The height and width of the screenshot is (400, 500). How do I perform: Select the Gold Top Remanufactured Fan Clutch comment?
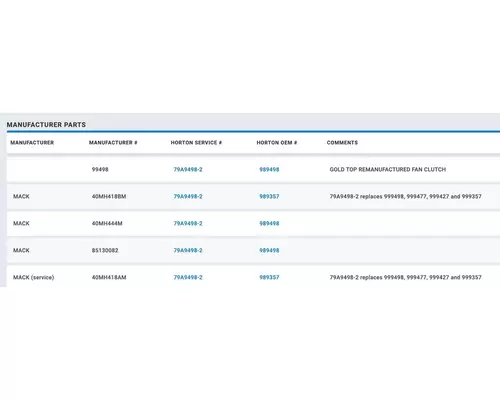[388, 169]
